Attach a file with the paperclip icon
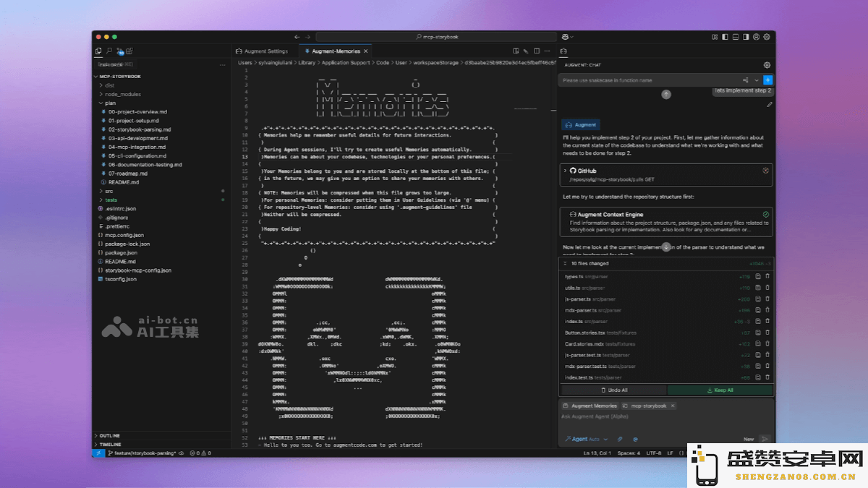868x488 pixels. [x=620, y=439]
